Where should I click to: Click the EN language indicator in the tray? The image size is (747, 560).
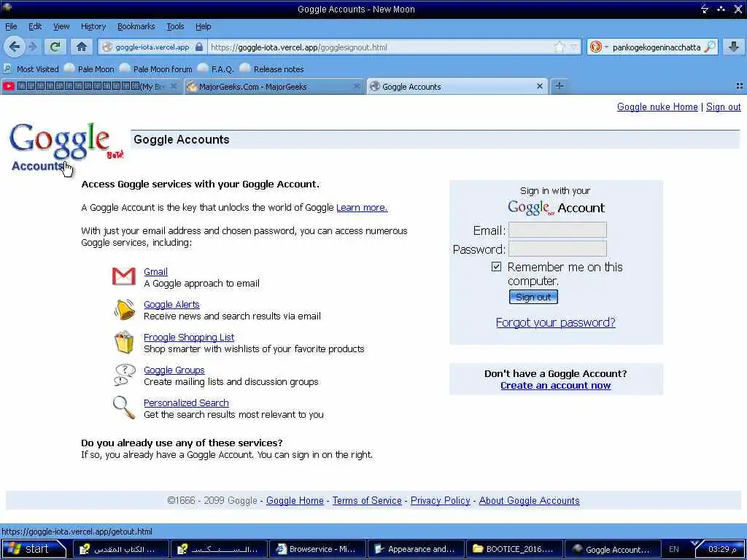pos(673,549)
